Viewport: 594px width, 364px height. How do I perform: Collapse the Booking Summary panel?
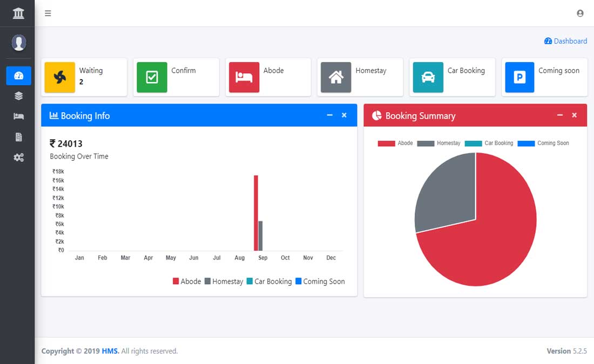point(560,115)
